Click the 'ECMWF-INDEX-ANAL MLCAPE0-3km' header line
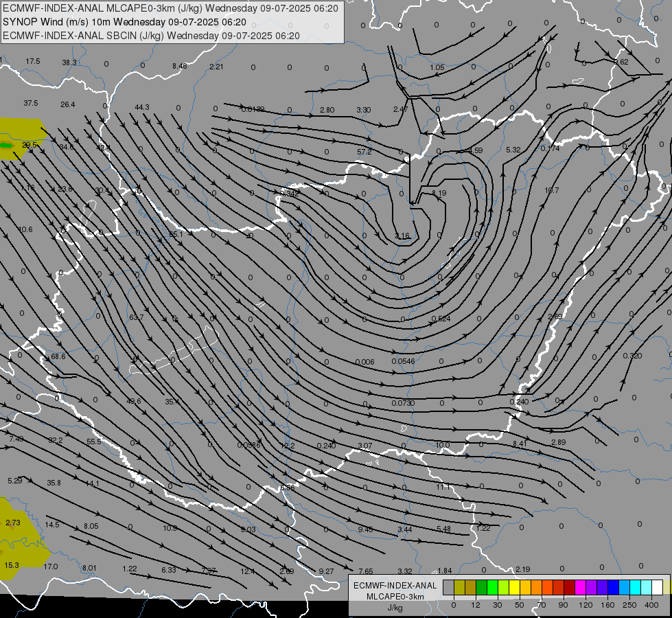 point(170,8)
